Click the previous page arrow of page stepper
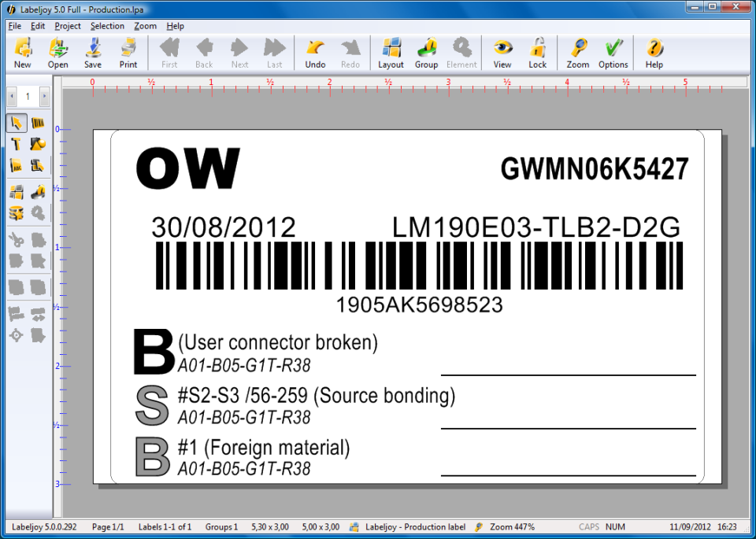The width and height of the screenshot is (756, 539). (x=12, y=96)
